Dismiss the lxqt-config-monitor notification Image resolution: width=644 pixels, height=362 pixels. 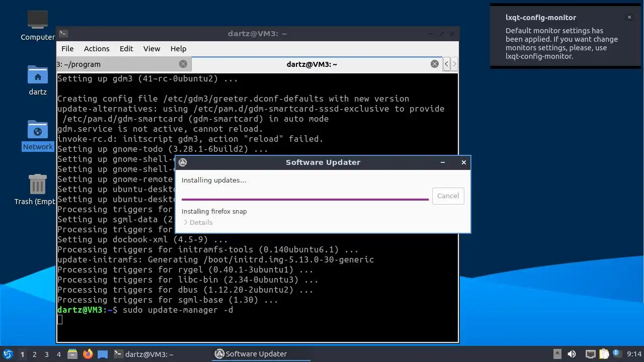pyautogui.click(x=629, y=17)
